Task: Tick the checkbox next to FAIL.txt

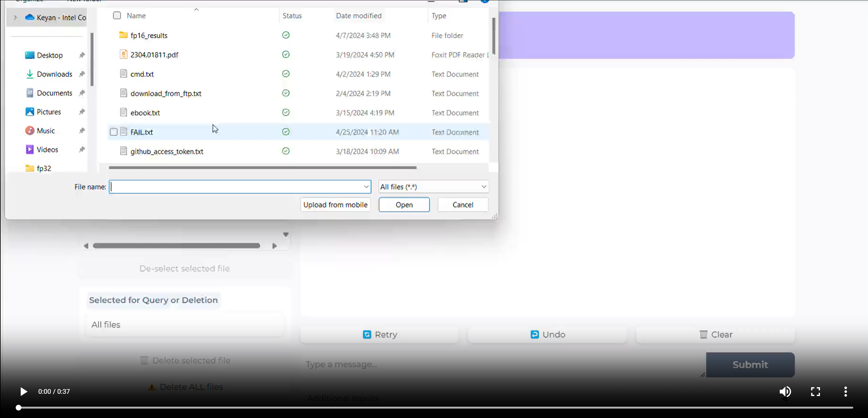Action: click(114, 132)
